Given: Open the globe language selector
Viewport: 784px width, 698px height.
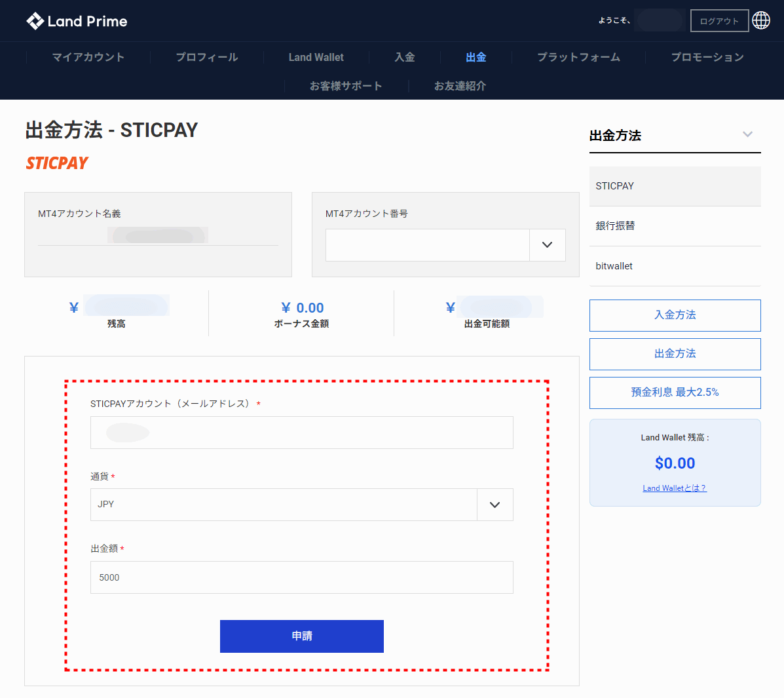Looking at the screenshot, I should pyautogui.click(x=761, y=20).
